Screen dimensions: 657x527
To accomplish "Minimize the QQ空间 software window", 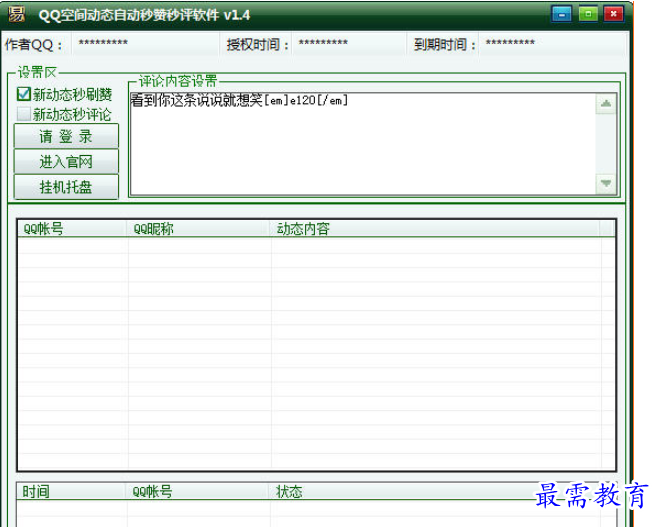I will [x=561, y=15].
